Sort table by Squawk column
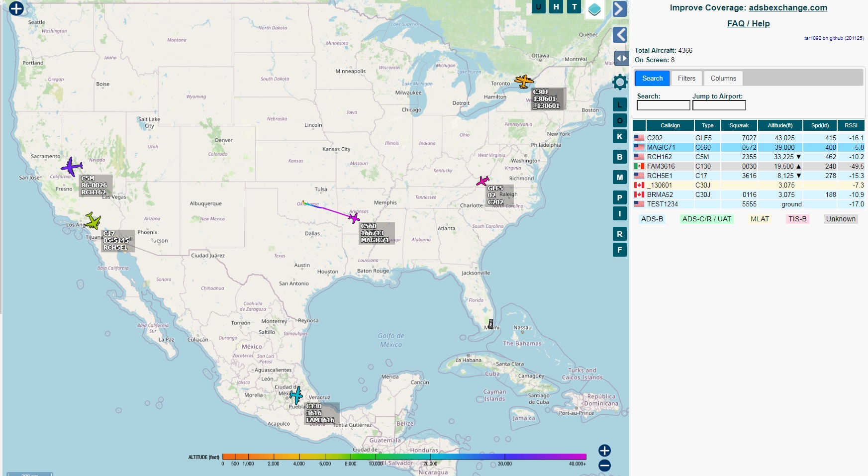This screenshot has height=476, width=868. (x=739, y=125)
